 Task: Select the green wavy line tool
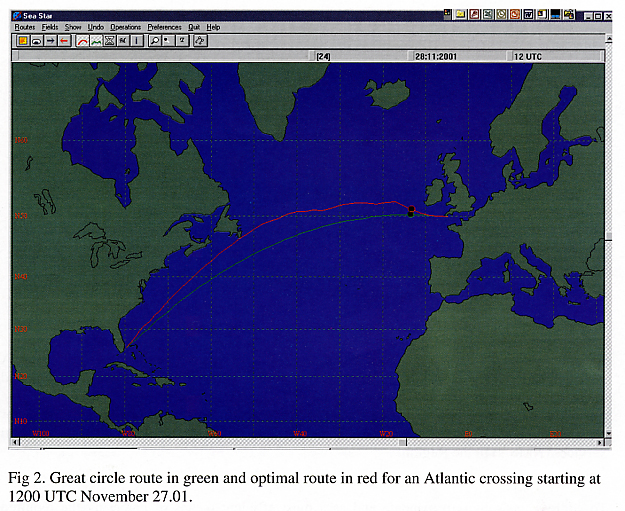(x=96, y=41)
